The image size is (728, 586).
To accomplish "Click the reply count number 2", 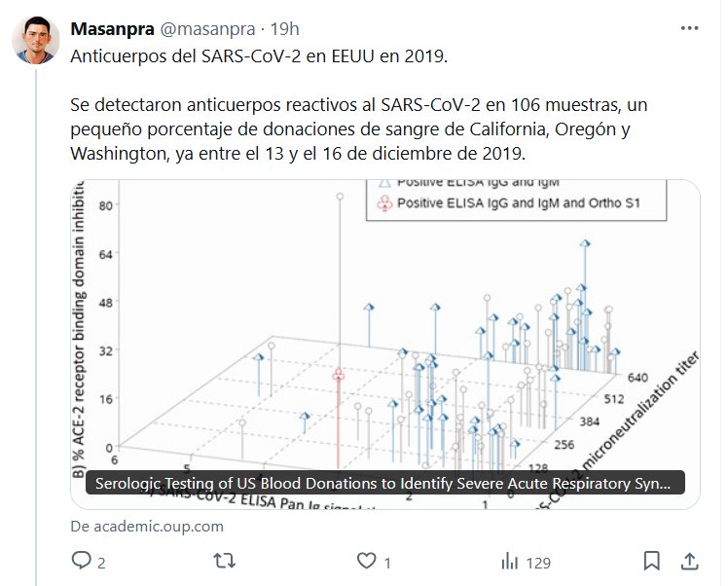I will point(100,562).
